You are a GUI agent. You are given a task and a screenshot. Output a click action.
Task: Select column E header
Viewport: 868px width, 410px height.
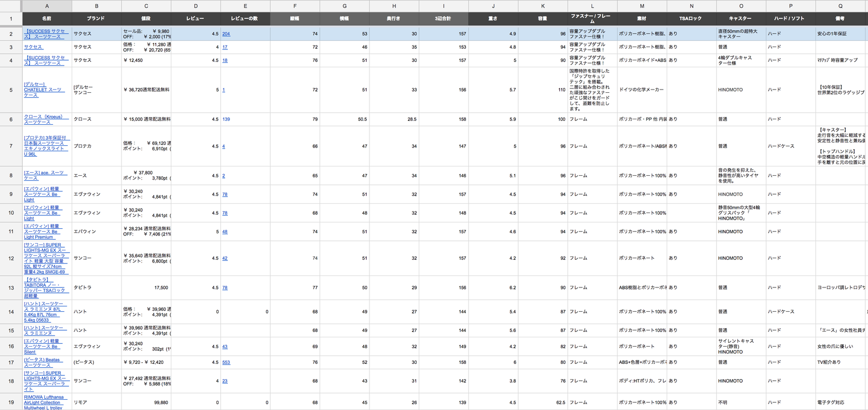click(x=245, y=6)
